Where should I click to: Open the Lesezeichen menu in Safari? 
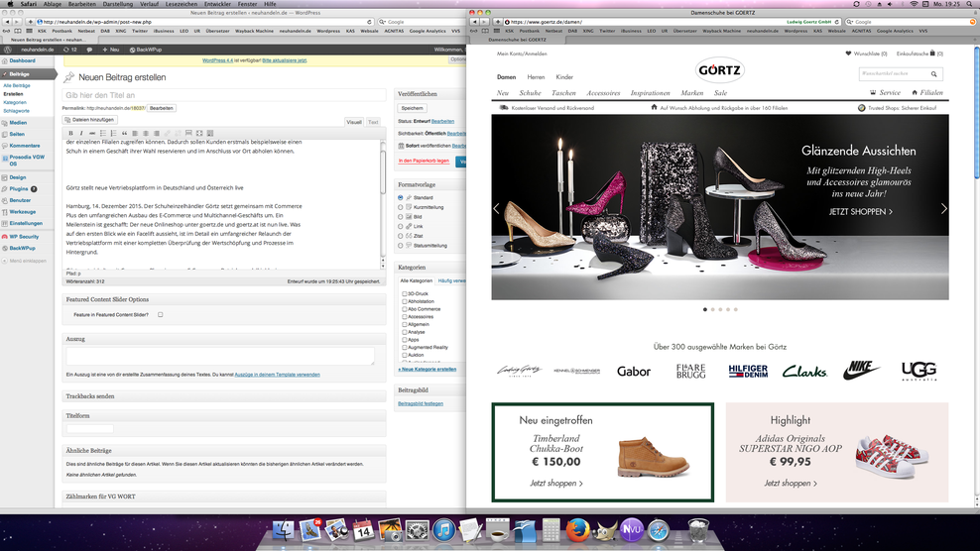pos(182,4)
